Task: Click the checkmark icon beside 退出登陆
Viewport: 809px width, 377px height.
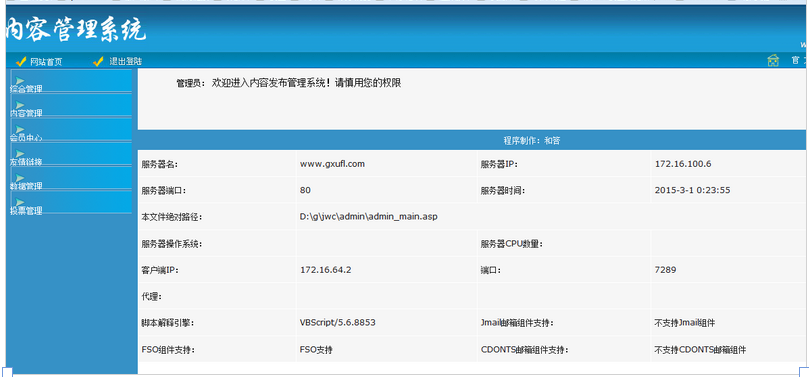Action: [98, 62]
